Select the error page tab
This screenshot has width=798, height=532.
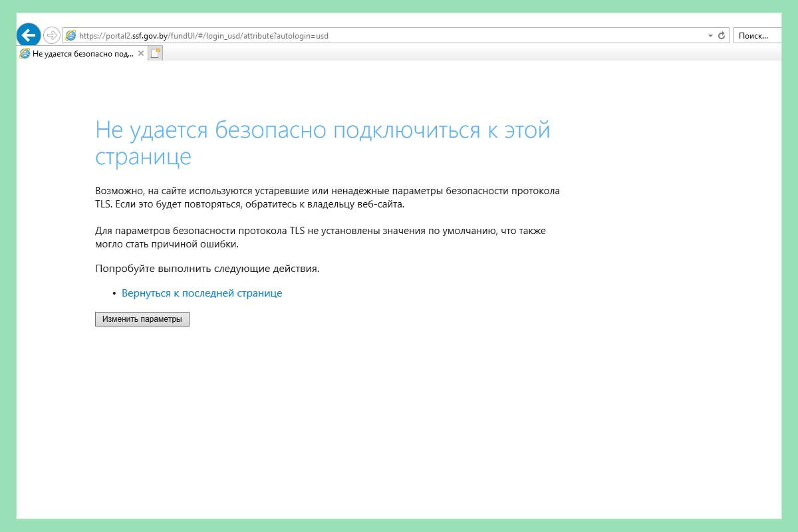(80, 55)
